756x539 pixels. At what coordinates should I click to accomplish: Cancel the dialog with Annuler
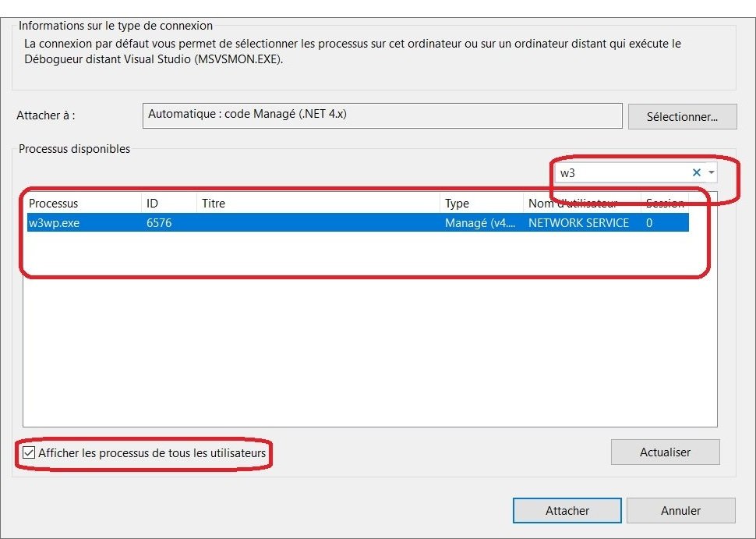(x=680, y=511)
